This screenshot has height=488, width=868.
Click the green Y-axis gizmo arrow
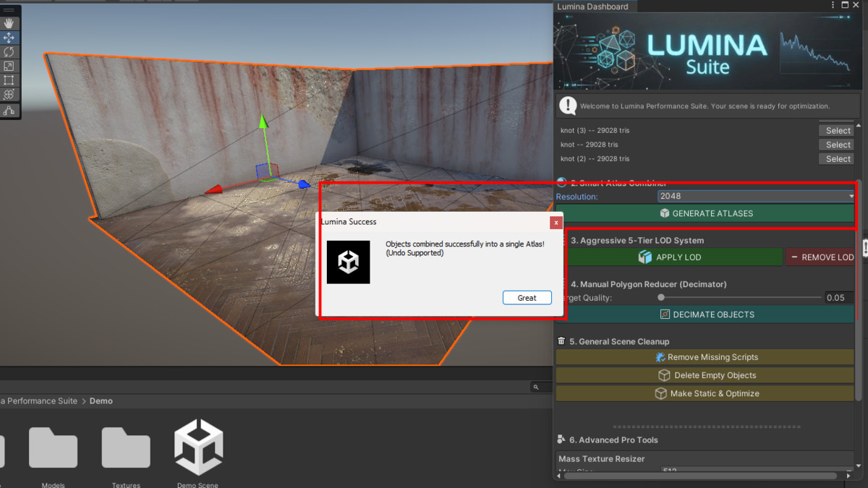pyautogui.click(x=264, y=122)
